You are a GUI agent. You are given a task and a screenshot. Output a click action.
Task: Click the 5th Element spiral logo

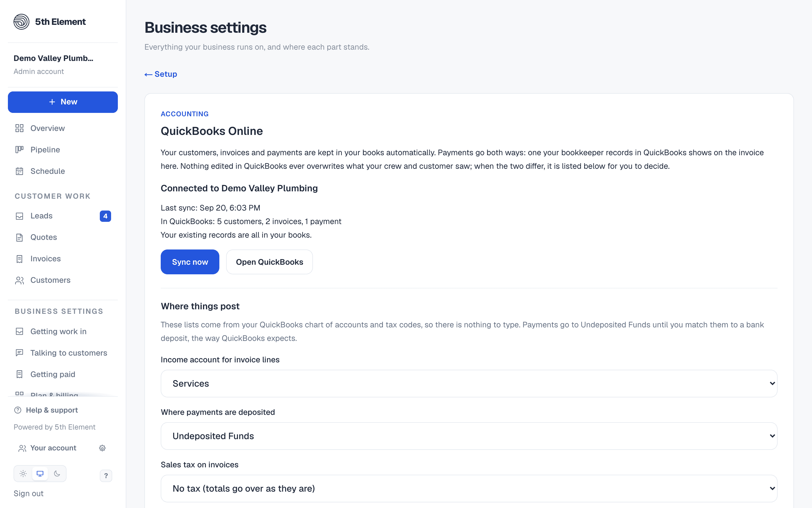21,22
